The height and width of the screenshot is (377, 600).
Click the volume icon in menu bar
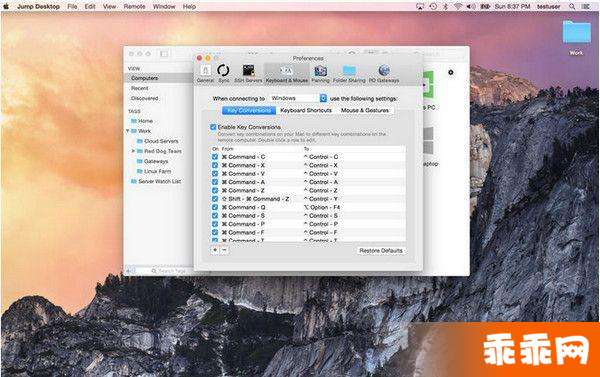471,7
